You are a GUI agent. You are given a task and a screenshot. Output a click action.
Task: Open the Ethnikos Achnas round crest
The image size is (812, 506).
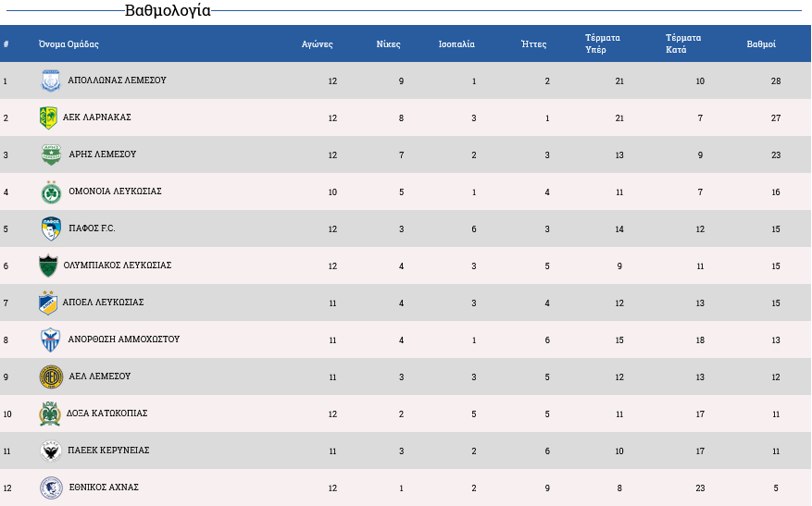[x=51, y=487]
